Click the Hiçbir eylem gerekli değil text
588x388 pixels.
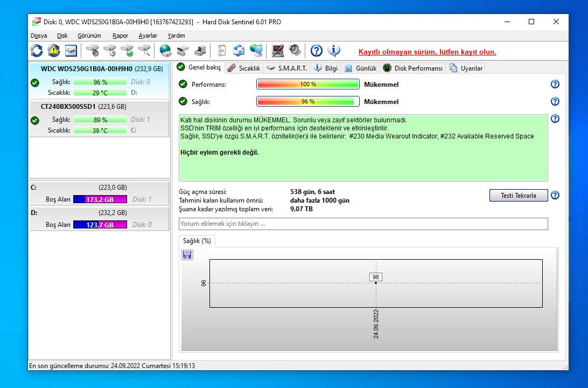219,153
